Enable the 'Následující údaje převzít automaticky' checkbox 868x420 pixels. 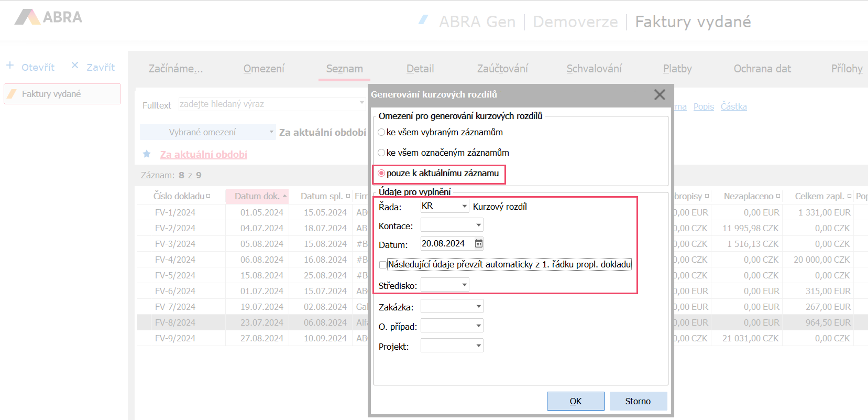[383, 265]
